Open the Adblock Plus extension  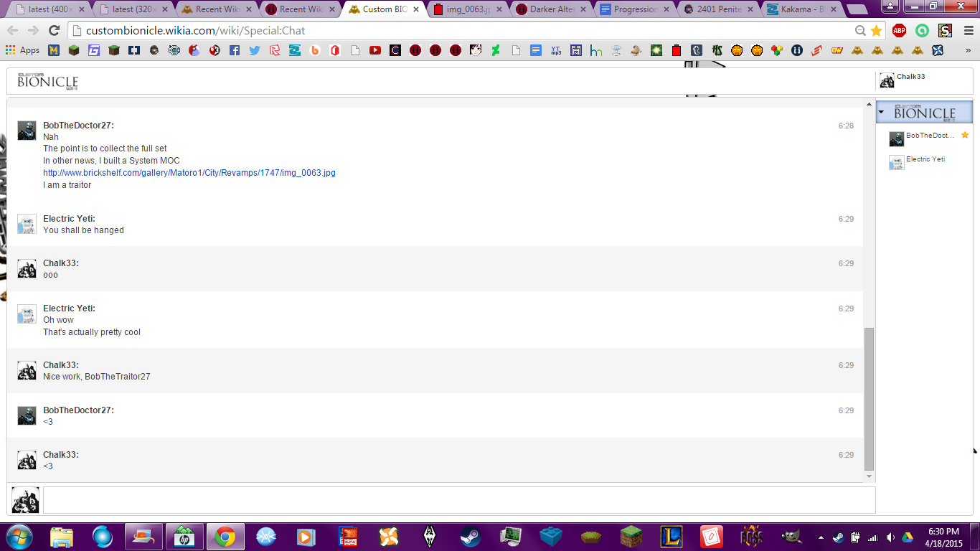(x=899, y=30)
